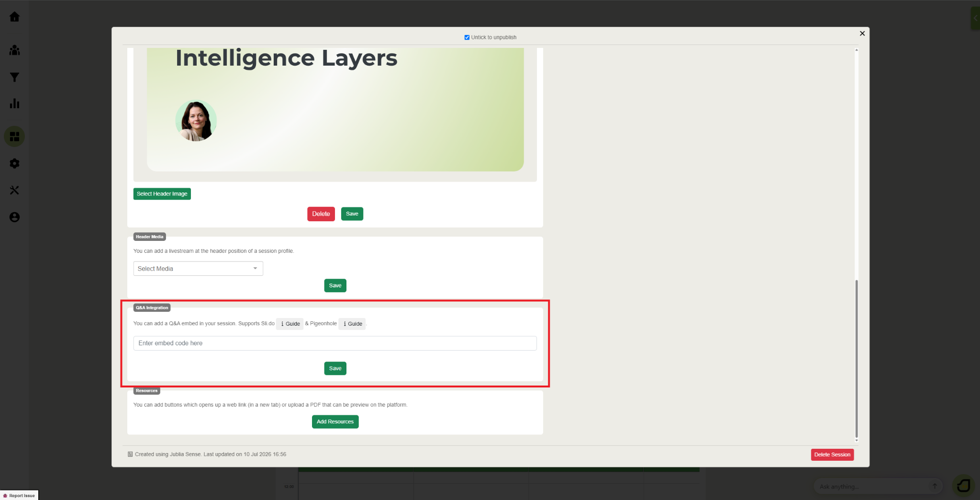Click Delete Session button

(832, 455)
